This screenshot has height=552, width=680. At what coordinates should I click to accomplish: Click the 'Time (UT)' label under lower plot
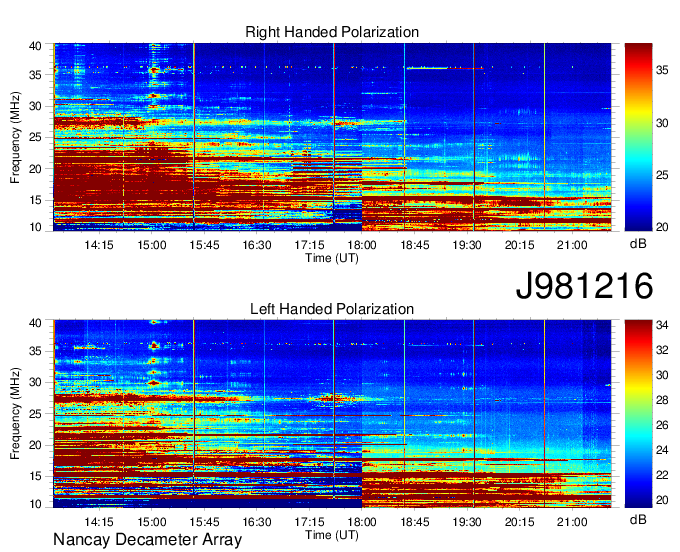(x=332, y=536)
